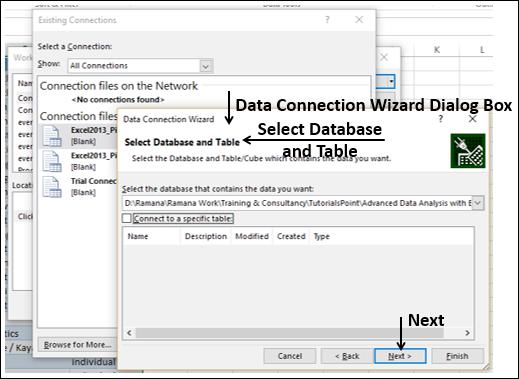Click left arrow of table scrollbar
519x379 pixels.
pos(129,333)
